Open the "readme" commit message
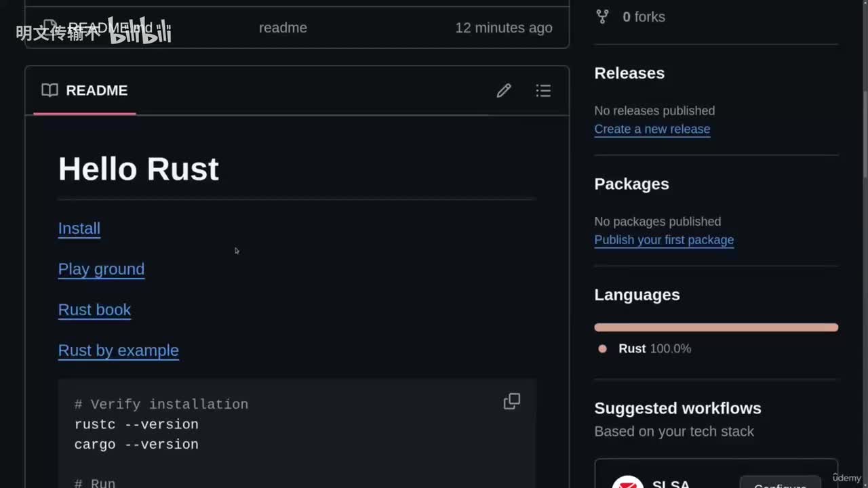This screenshot has width=868, height=488. pos(283,28)
